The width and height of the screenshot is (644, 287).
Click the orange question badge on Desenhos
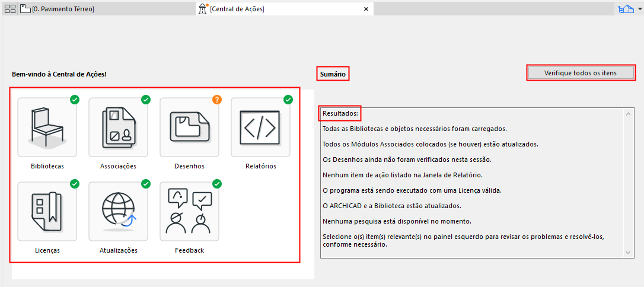click(217, 100)
